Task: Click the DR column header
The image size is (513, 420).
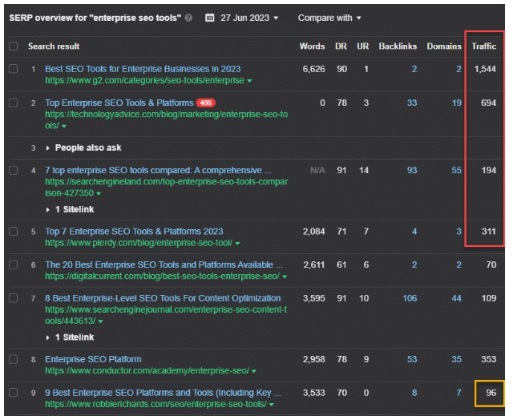Action: click(x=341, y=46)
